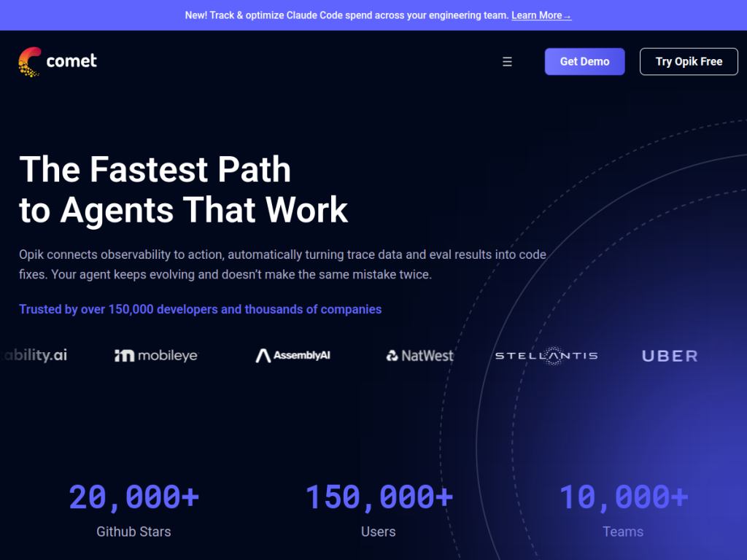
Task: Click the partially visible ability.ai logo
Action: [x=34, y=355]
